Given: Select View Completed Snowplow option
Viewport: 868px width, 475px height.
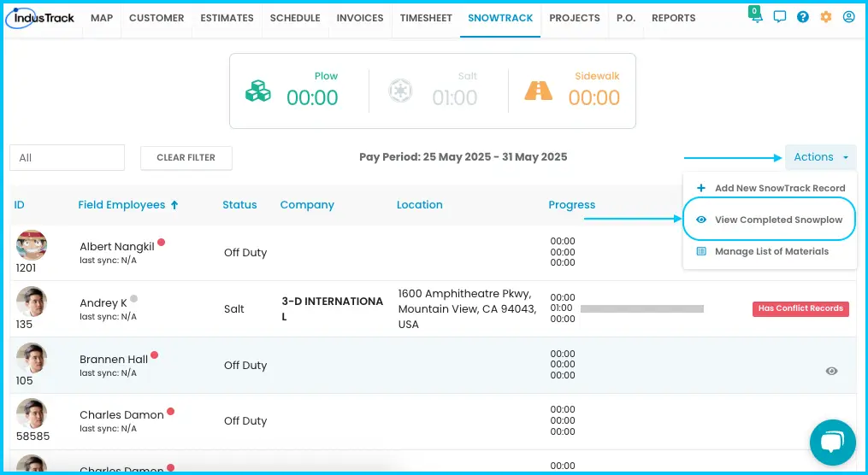Looking at the screenshot, I should (x=770, y=220).
